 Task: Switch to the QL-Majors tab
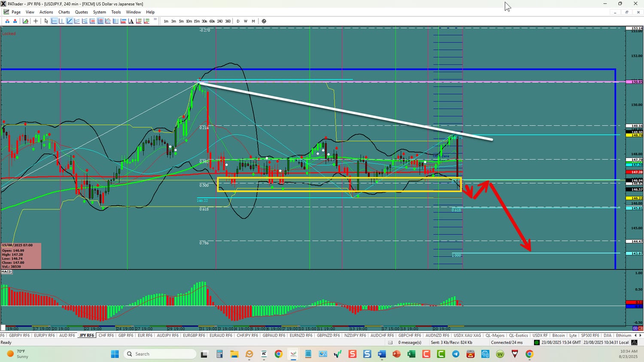coord(495,335)
